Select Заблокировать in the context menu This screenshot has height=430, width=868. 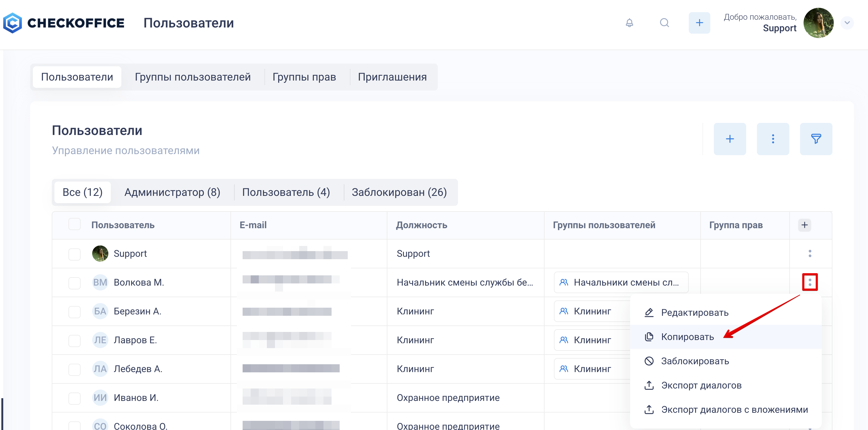point(694,361)
